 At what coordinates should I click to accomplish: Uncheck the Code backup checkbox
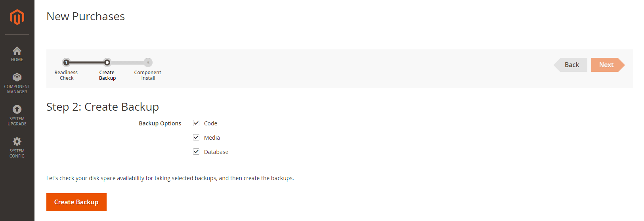pyautogui.click(x=196, y=123)
